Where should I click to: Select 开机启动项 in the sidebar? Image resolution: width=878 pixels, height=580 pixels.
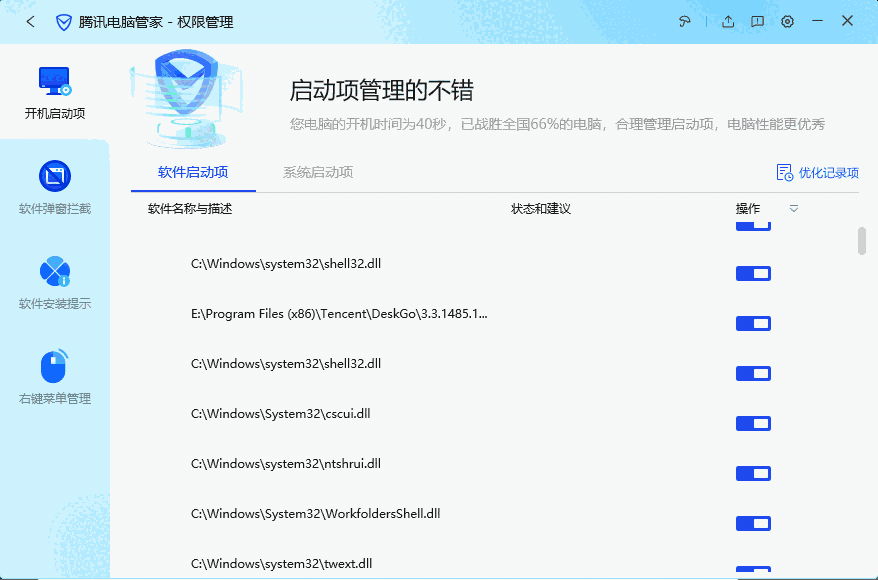click(x=54, y=93)
